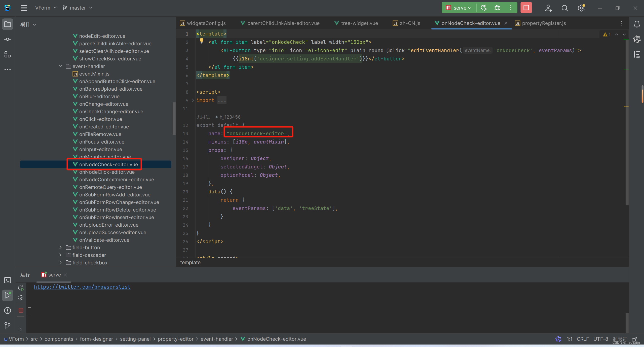This screenshot has width=644, height=347.
Task: Click the Rerun serve icon in Run panel
Action: coord(21,288)
